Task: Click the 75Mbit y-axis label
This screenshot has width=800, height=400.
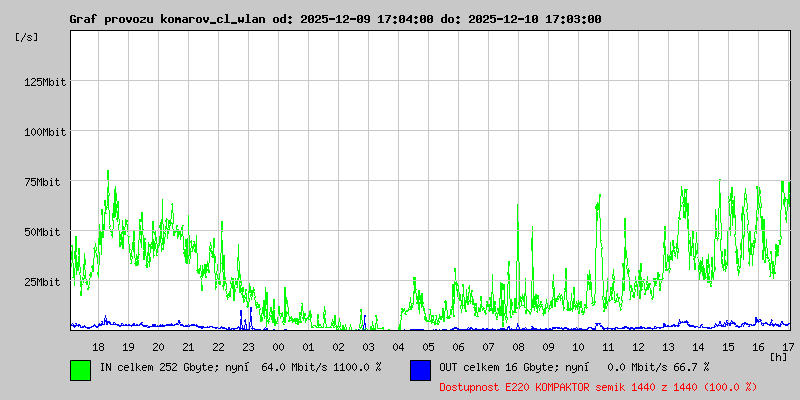Action: coord(42,182)
